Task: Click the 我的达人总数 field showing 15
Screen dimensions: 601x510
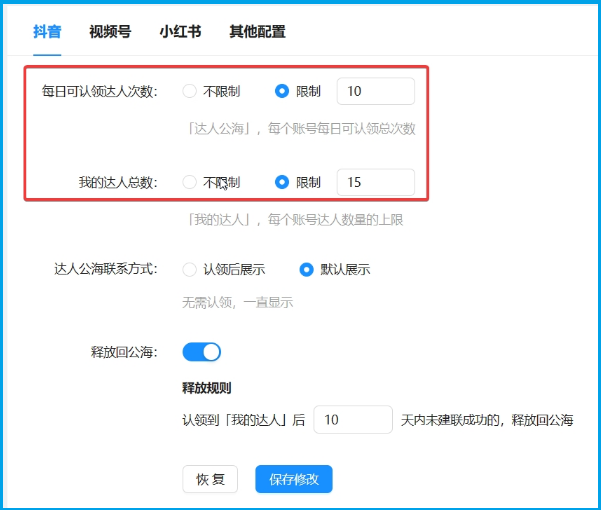Action: (376, 182)
